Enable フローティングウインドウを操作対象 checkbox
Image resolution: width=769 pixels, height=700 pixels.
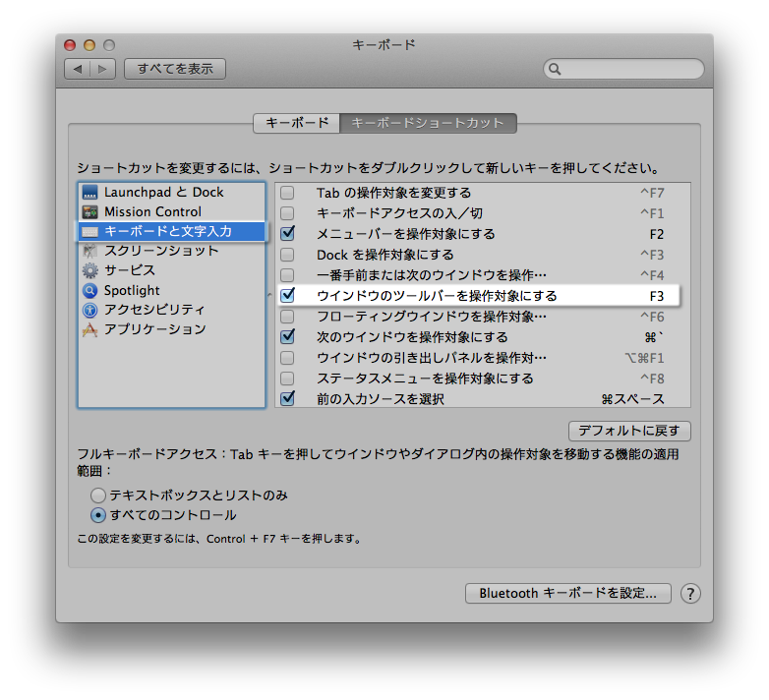coord(287,317)
